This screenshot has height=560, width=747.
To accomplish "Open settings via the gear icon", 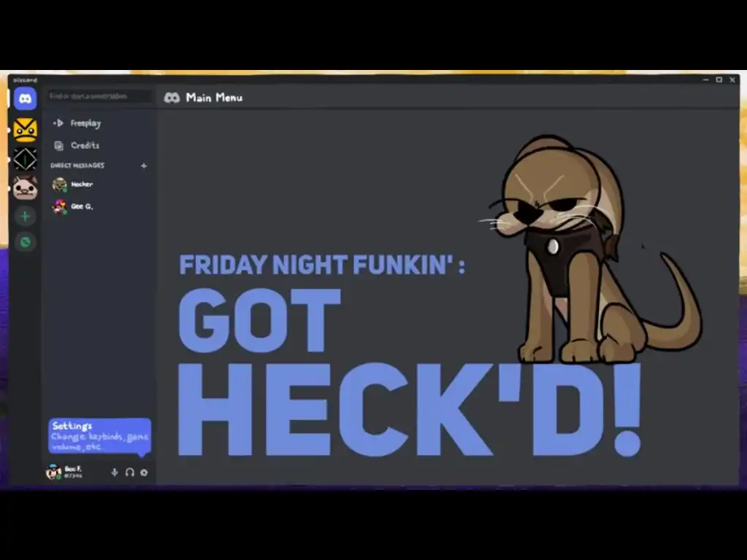I will pos(144,472).
